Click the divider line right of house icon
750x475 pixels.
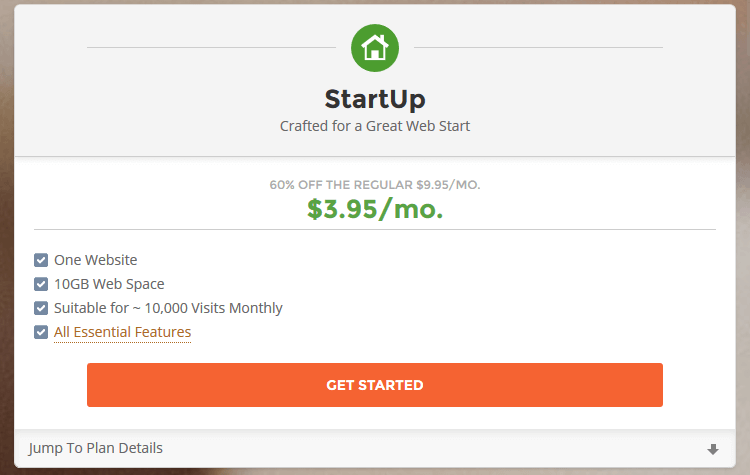point(538,47)
